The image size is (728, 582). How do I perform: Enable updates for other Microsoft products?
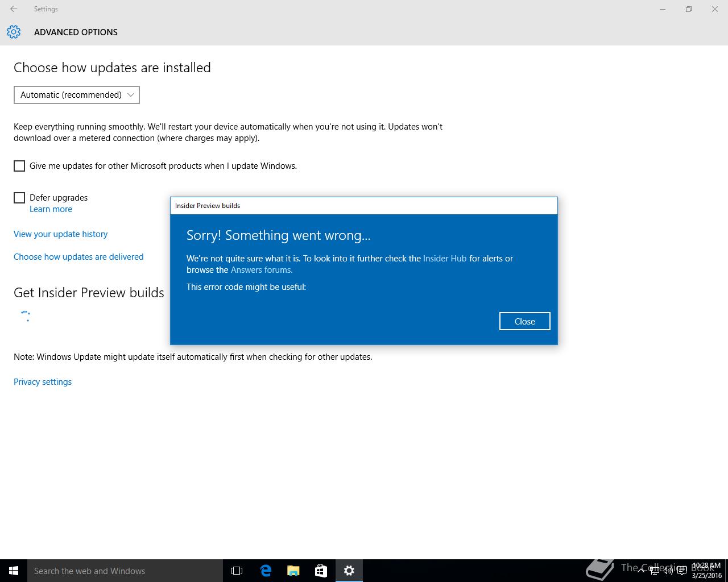[19, 166]
